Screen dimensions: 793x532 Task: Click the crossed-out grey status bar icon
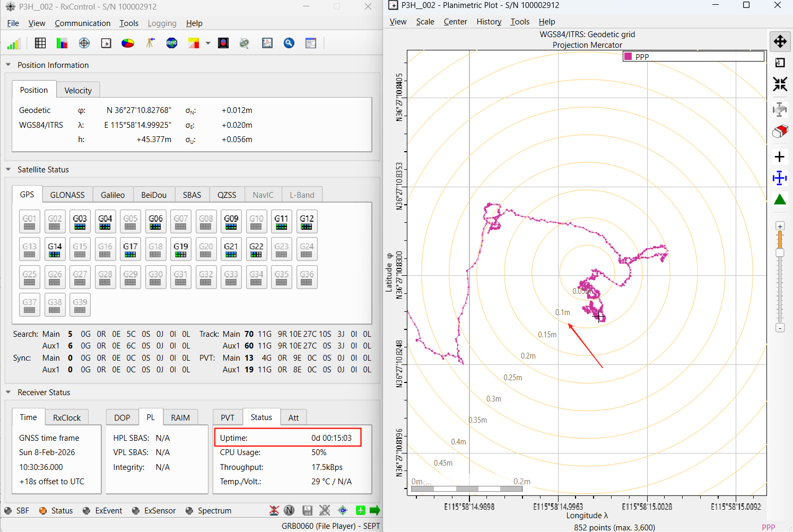point(325,510)
